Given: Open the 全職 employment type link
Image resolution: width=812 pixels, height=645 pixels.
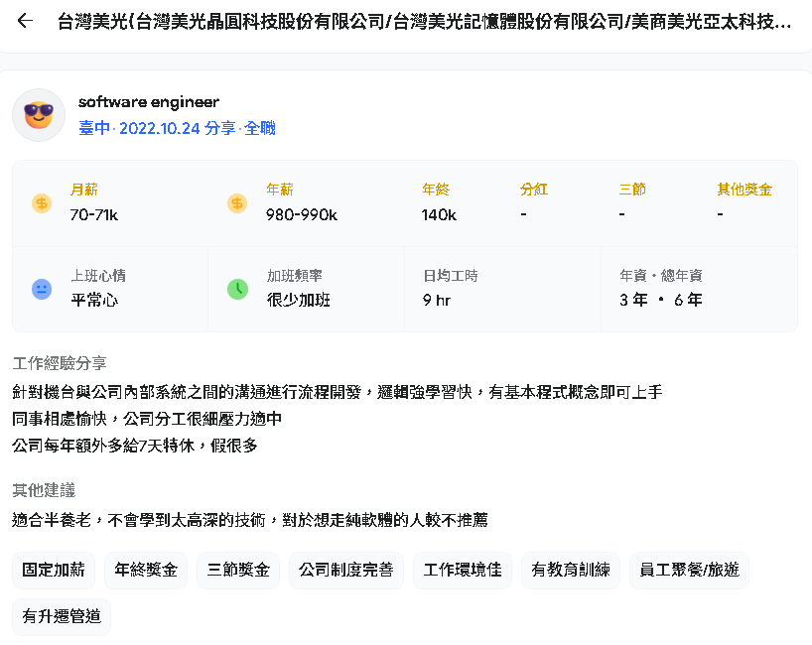Looking at the screenshot, I should [x=260, y=128].
